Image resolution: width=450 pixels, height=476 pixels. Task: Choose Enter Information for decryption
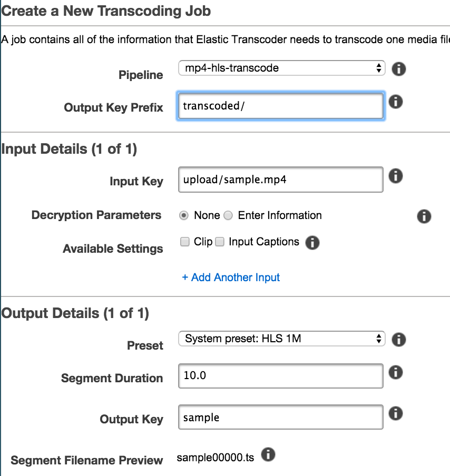click(228, 215)
